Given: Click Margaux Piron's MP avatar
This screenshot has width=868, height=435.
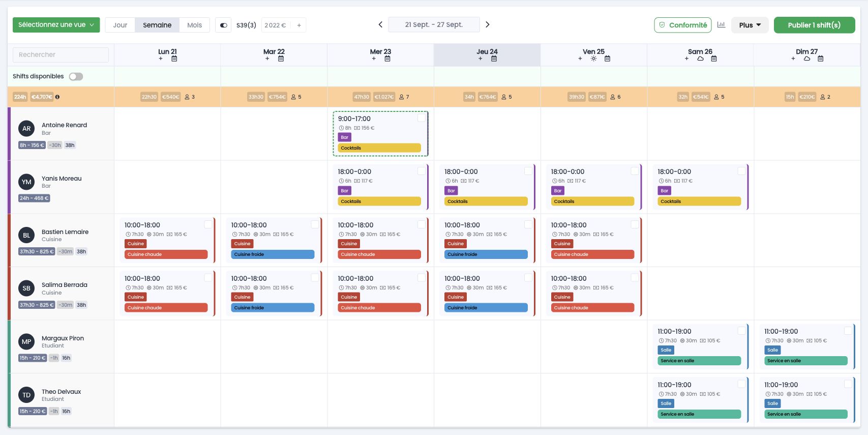Looking at the screenshot, I should [26, 342].
